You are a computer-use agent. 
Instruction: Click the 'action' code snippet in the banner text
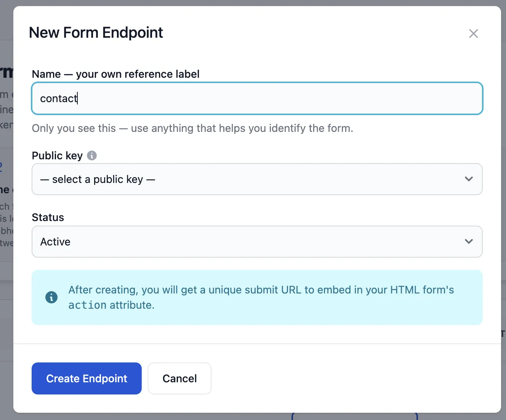coord(87,305)
